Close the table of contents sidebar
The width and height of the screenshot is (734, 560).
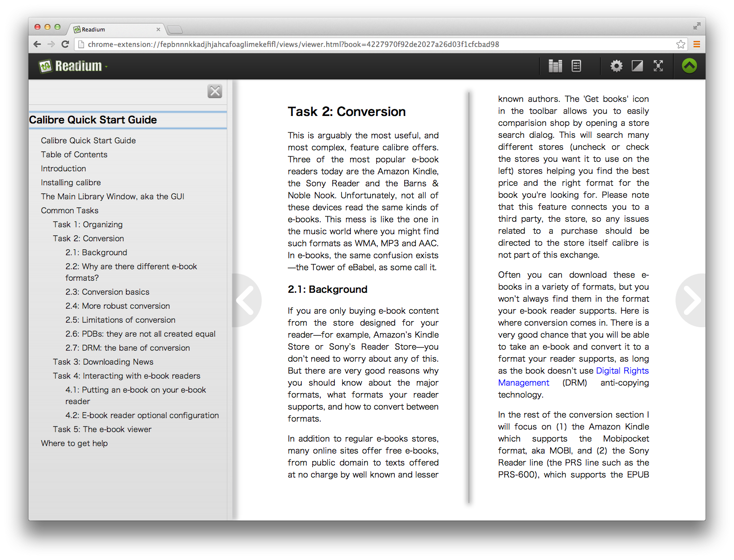click(215, 91)
